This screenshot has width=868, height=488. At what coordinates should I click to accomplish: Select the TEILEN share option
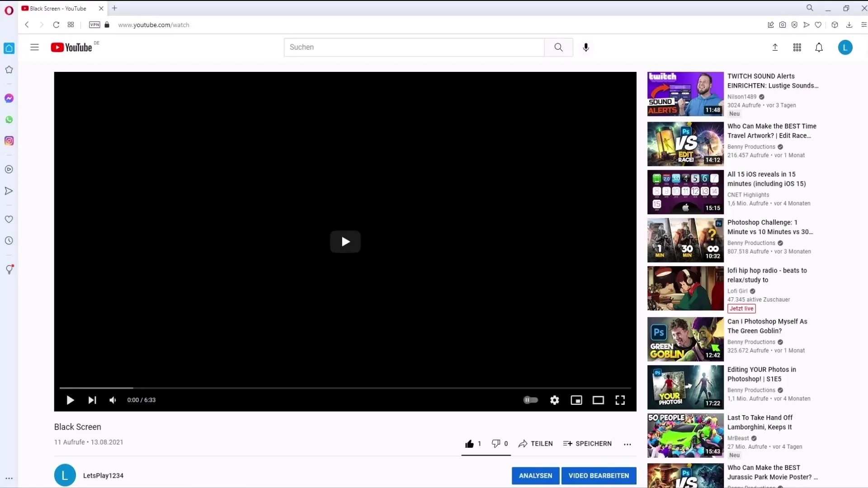pyautogui.click(x=535, y=443)
